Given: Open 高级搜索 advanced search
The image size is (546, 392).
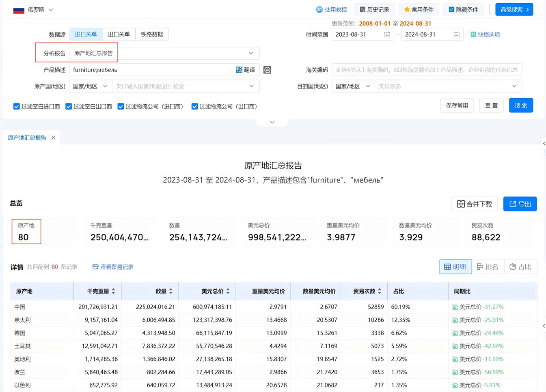Looking at the screenshot, I should 514,10.
